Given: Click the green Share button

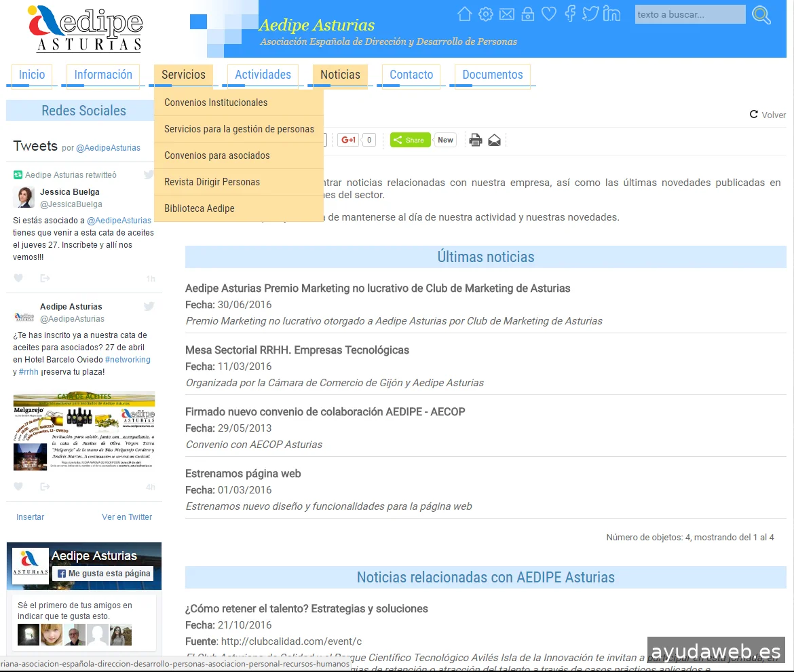Looking at the screenshot, I should [x=410, y=141].
